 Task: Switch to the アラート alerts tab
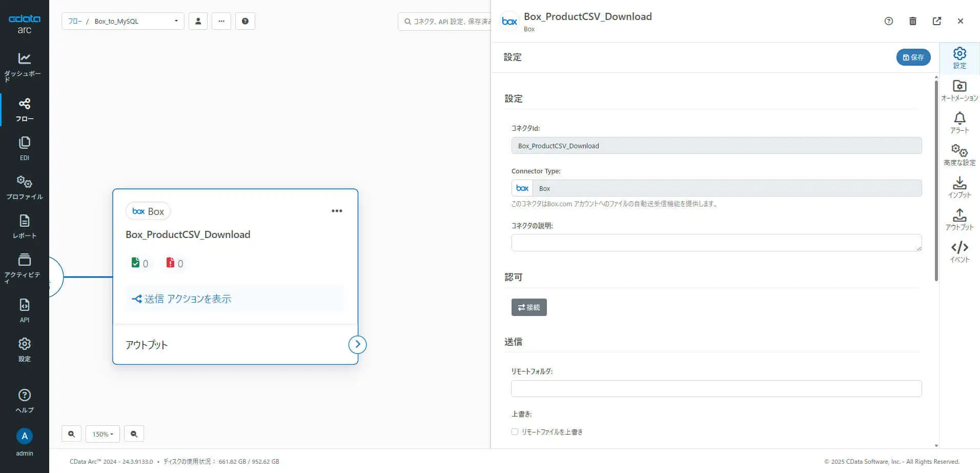(x=959, y=123)
